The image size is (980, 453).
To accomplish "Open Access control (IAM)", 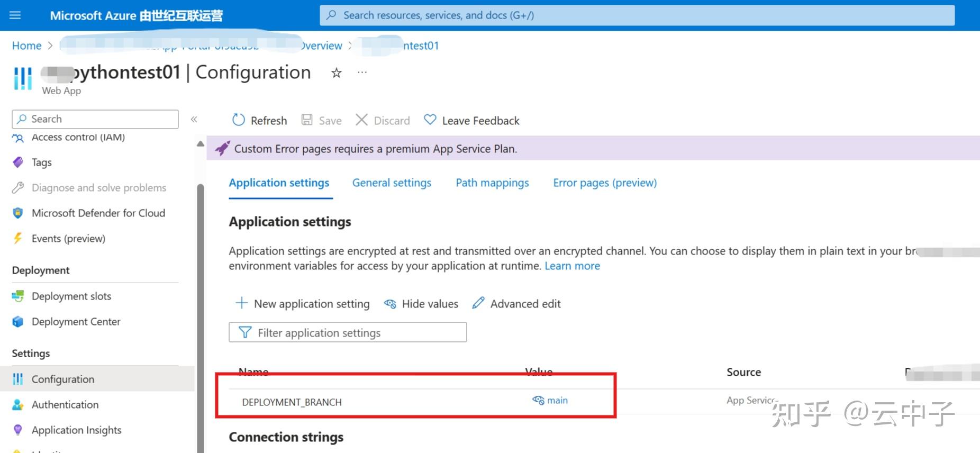I will click(x=78, y=137).
